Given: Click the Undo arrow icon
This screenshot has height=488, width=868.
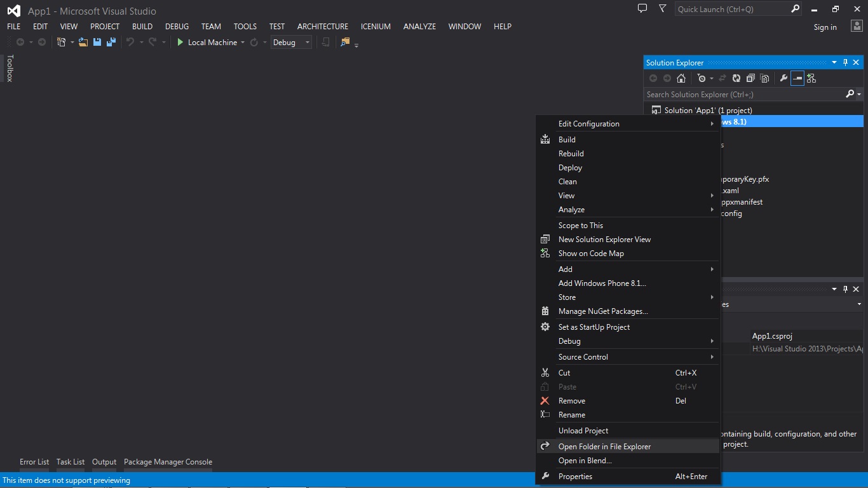Looking at the screenshot, I should click(130, 42).
